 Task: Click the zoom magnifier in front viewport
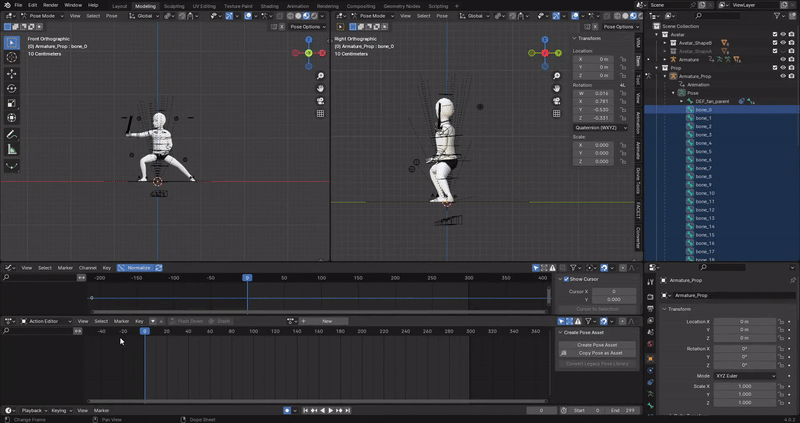[320, 76]
